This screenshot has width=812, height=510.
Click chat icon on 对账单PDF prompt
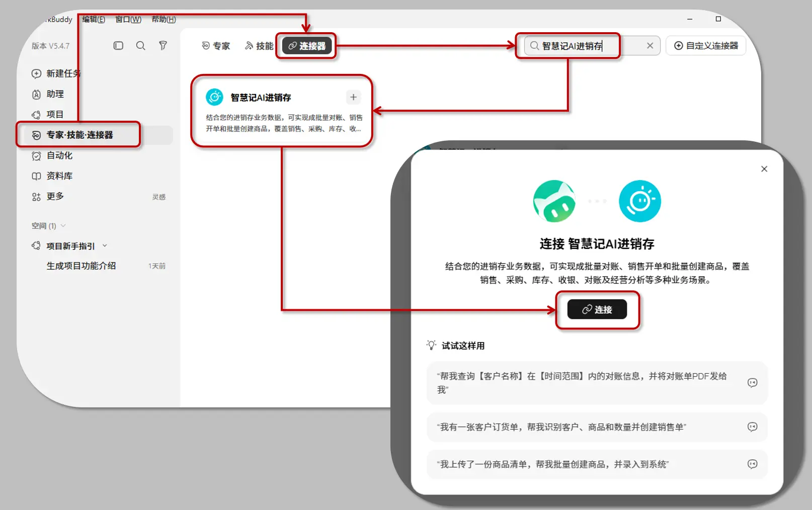point(752,383)
